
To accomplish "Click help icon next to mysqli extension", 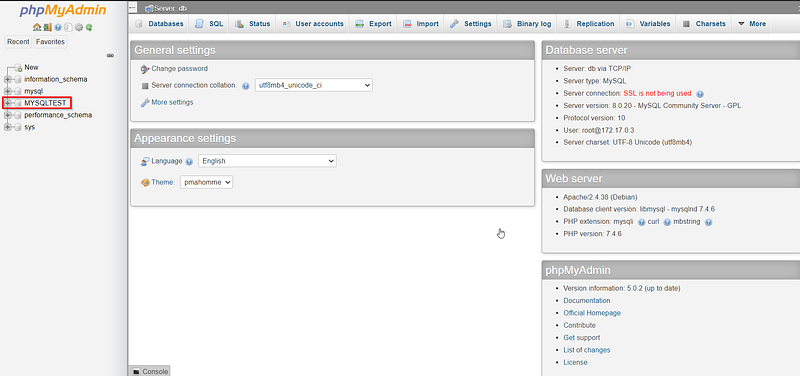I will coord(641,222).
